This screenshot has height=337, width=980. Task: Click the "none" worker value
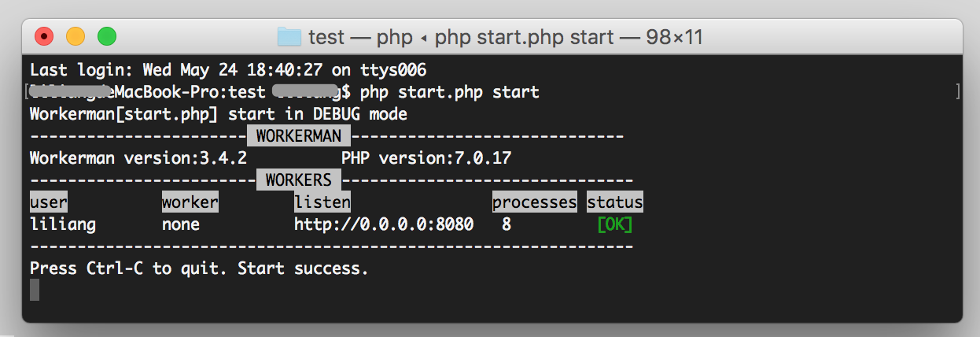coord(181,224)
